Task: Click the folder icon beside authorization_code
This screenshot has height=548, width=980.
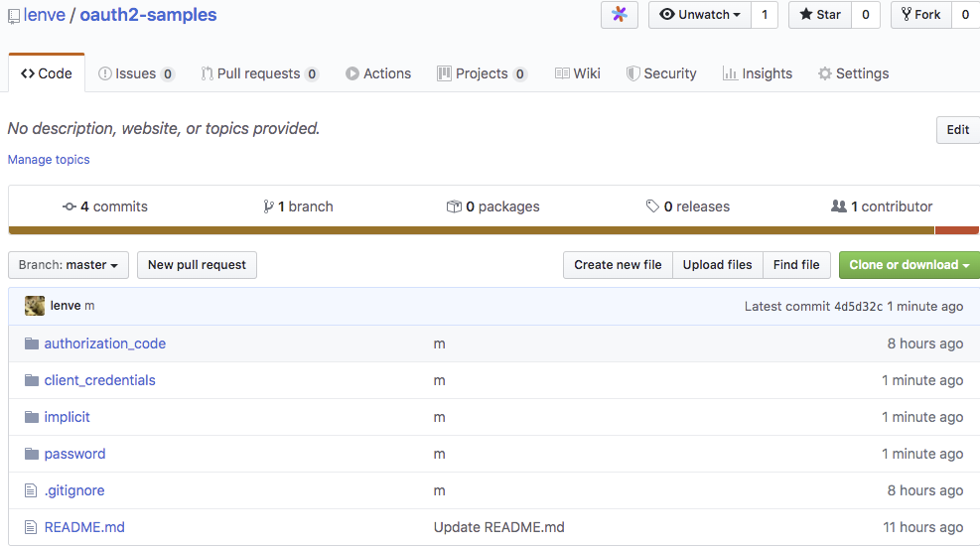Action: (x=31, y=343)
